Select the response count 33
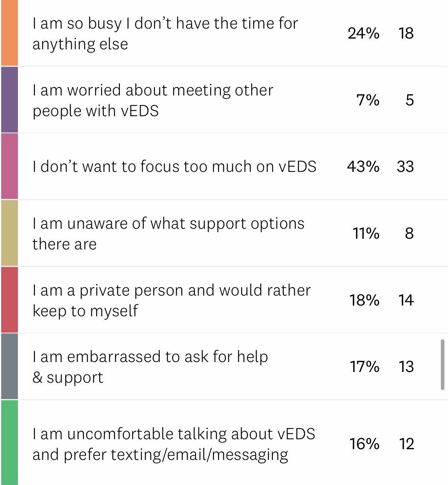The width and height of the screenshot is (448, 485). point(405,167)
